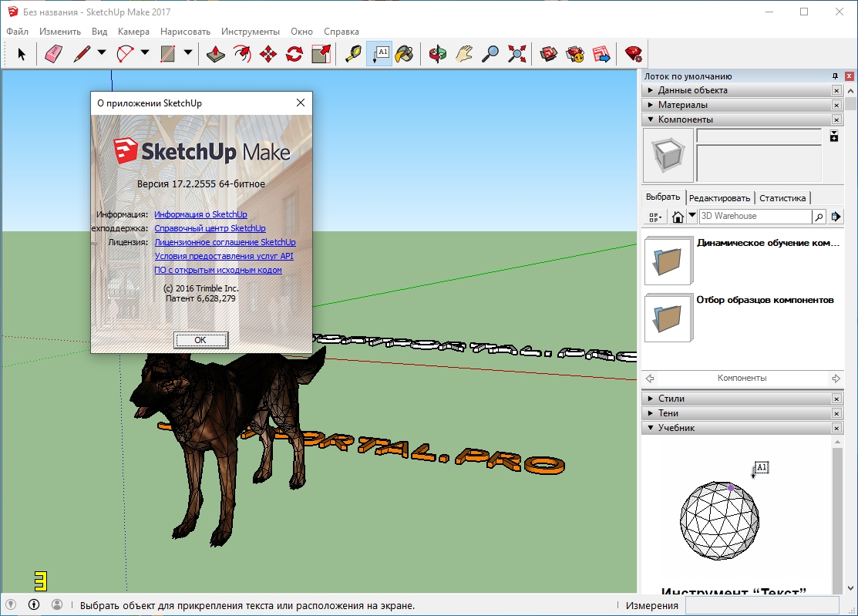
Task: Collapse the Компоненты panel
Action: click(736, 119)
